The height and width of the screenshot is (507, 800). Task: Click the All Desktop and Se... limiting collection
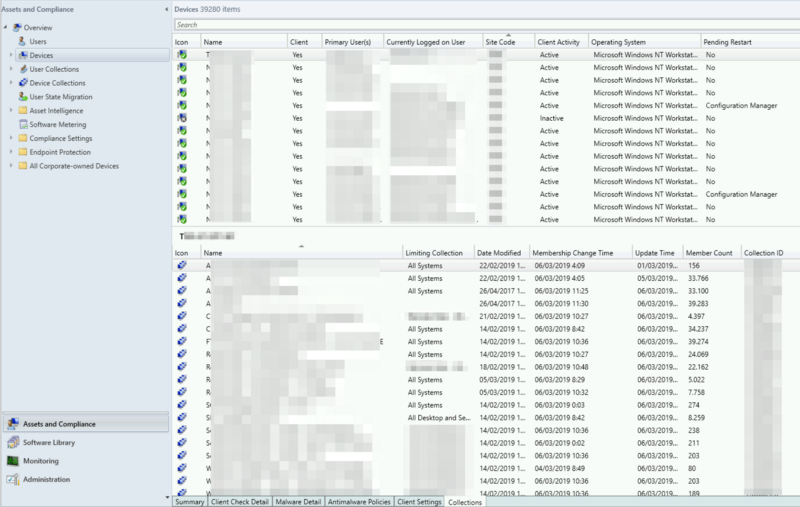439,417
